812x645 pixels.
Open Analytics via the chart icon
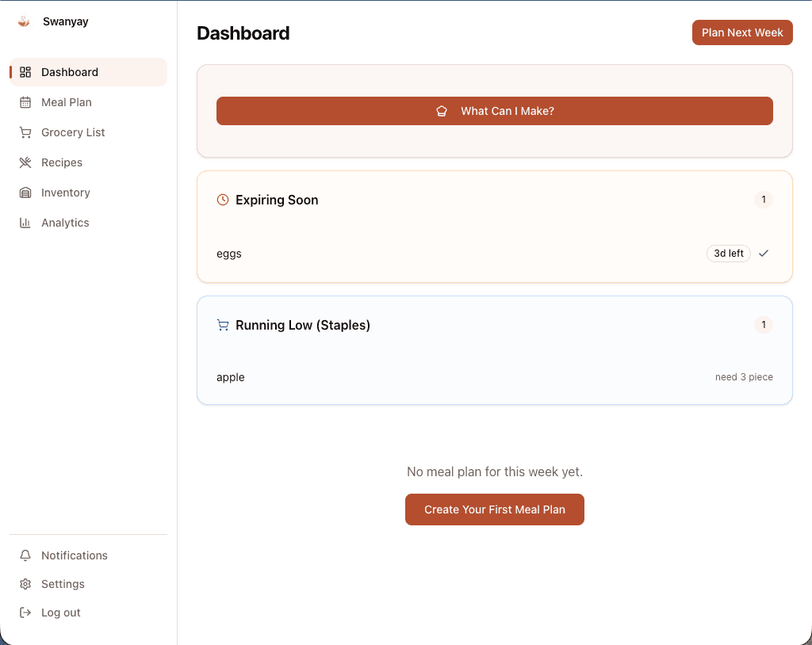point(26,222)
